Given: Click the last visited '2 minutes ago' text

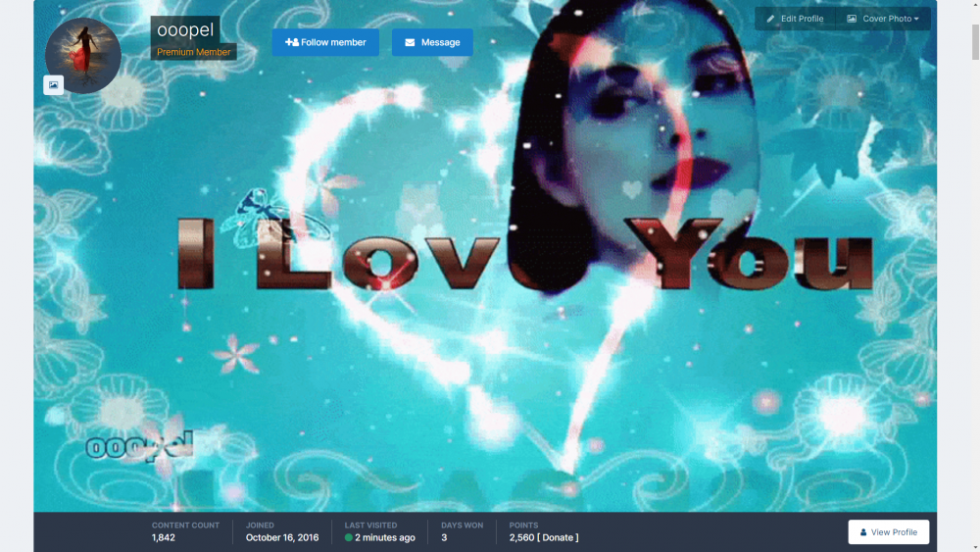Looking at the screenshot, I should click(x=385, y=537).
